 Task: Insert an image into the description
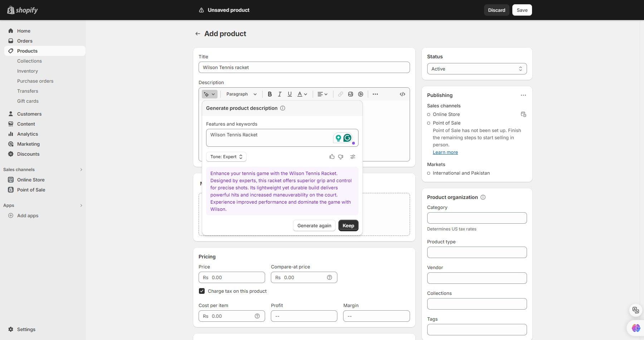350,94
